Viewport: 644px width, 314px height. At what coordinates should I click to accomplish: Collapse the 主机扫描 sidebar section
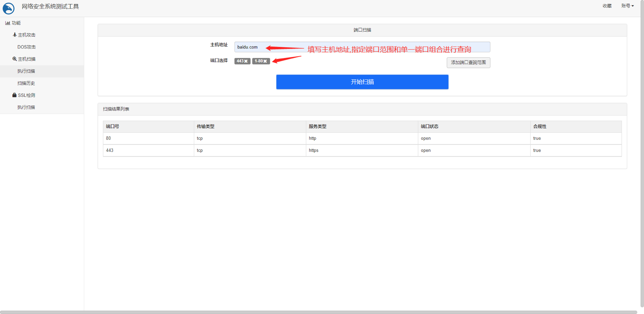click(26, 59)
